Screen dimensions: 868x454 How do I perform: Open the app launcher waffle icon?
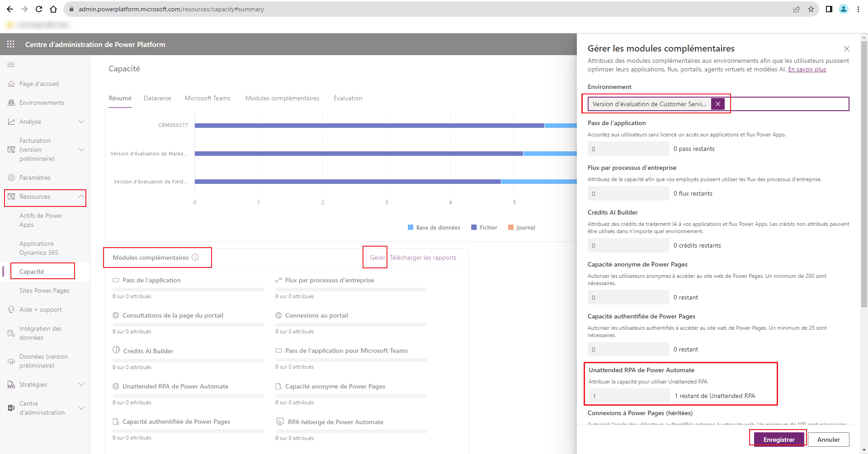pyautogui.click(x=11, y=44)
